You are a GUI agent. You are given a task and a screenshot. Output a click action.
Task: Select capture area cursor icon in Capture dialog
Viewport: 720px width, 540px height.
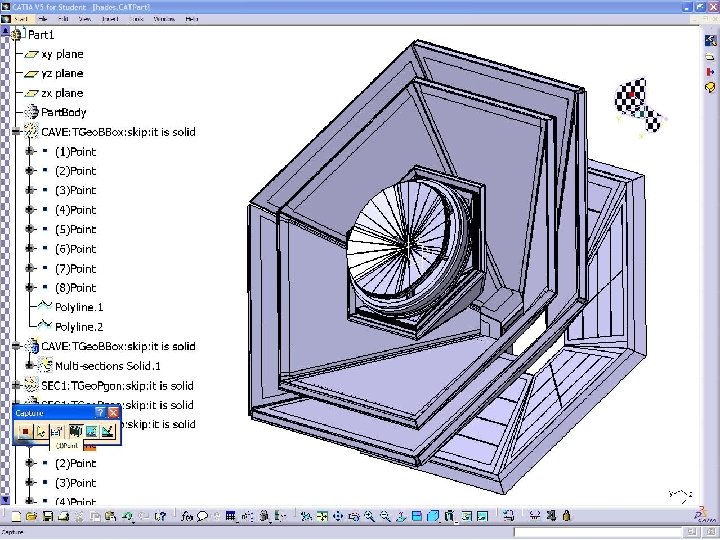(x=41, y=432)
